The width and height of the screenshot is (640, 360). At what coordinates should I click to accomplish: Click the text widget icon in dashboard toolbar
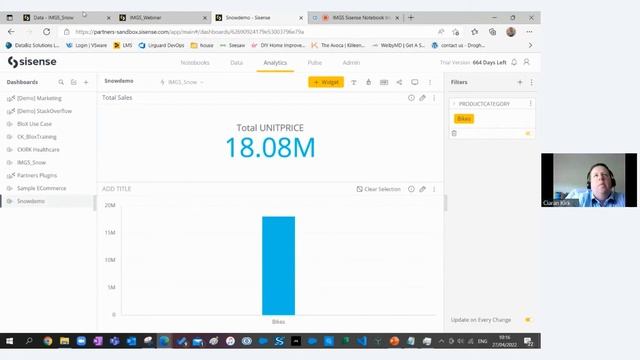354,82
